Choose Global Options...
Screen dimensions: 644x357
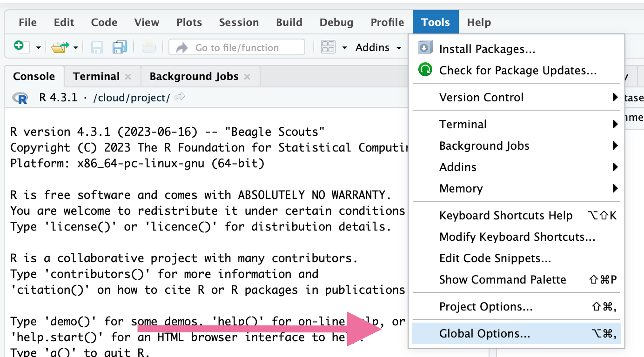(517, 333)
